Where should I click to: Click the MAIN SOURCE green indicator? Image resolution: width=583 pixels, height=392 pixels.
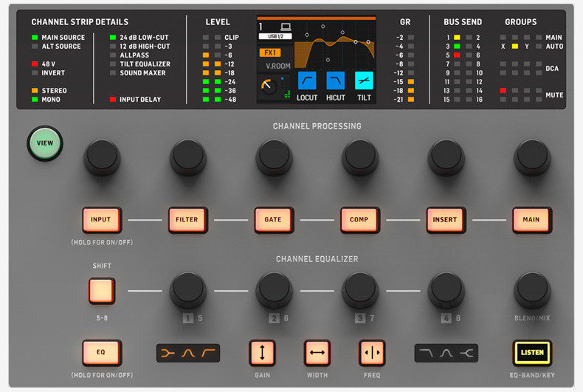(x=35, y=37)
